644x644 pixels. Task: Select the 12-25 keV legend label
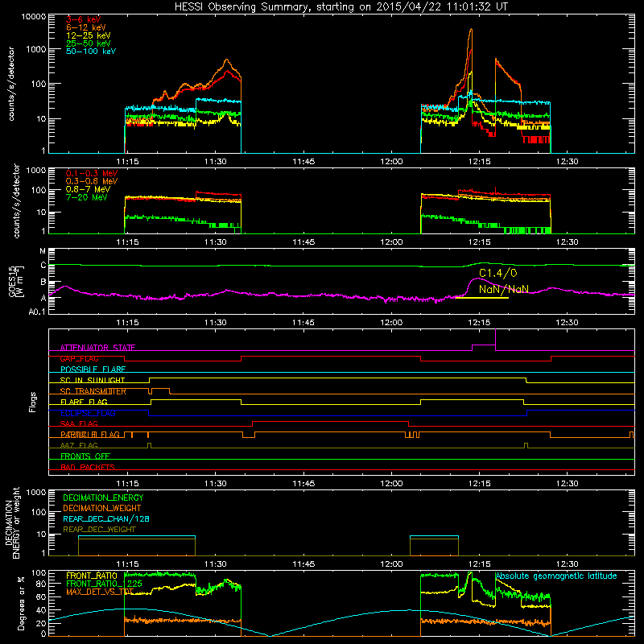tap(89, 35)
